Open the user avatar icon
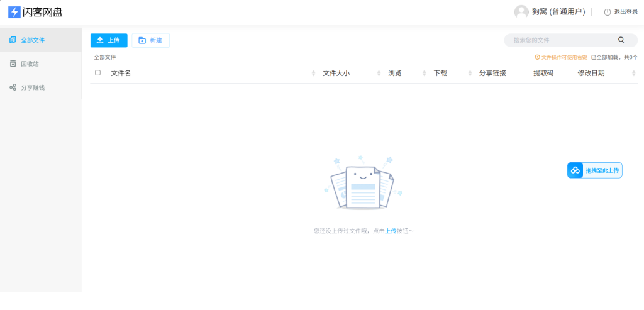The width and height of the screenshot is (644, 310). pos(521,12)
